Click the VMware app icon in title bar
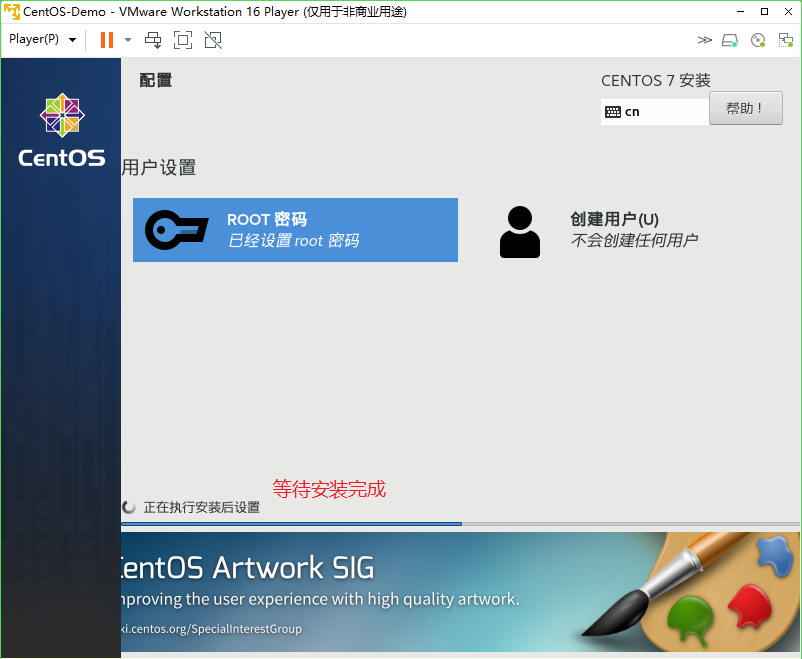Screen dimensions: 802x659 (12, 11)
